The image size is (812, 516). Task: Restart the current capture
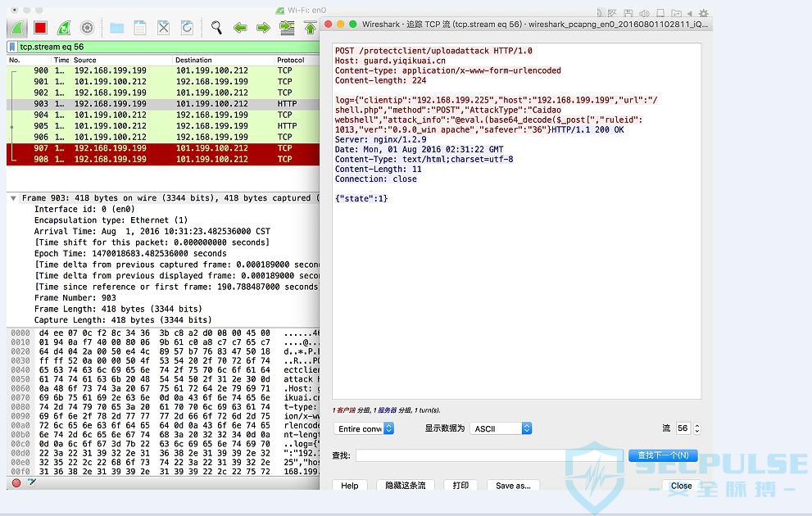64,27
